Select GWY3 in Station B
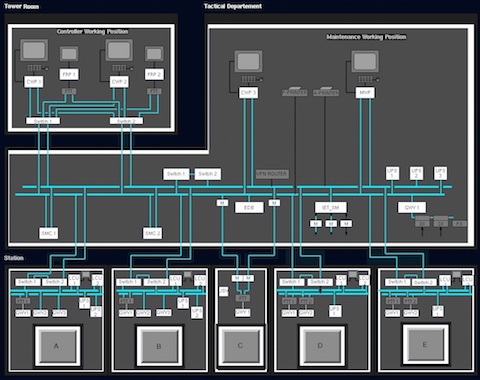 [x=163, y=313]
